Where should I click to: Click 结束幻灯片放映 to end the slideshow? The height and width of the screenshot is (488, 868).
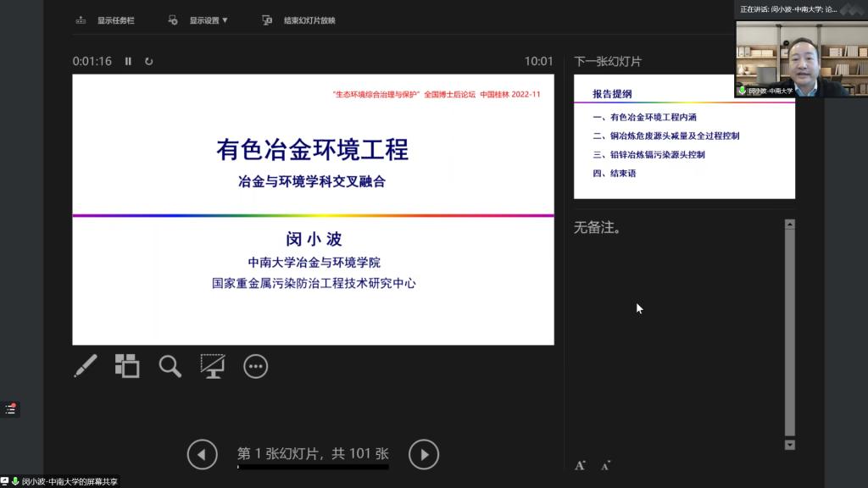click(299, 20)
